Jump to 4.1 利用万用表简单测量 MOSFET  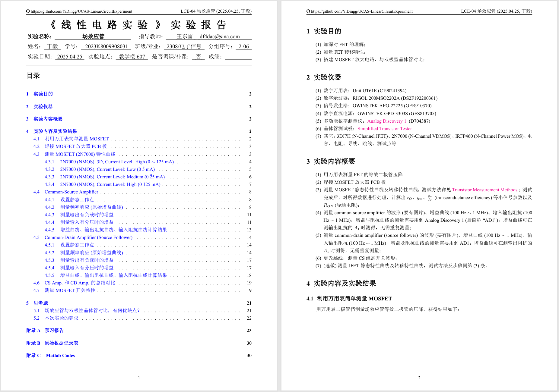pyautogui.click(x=71, y=139)
